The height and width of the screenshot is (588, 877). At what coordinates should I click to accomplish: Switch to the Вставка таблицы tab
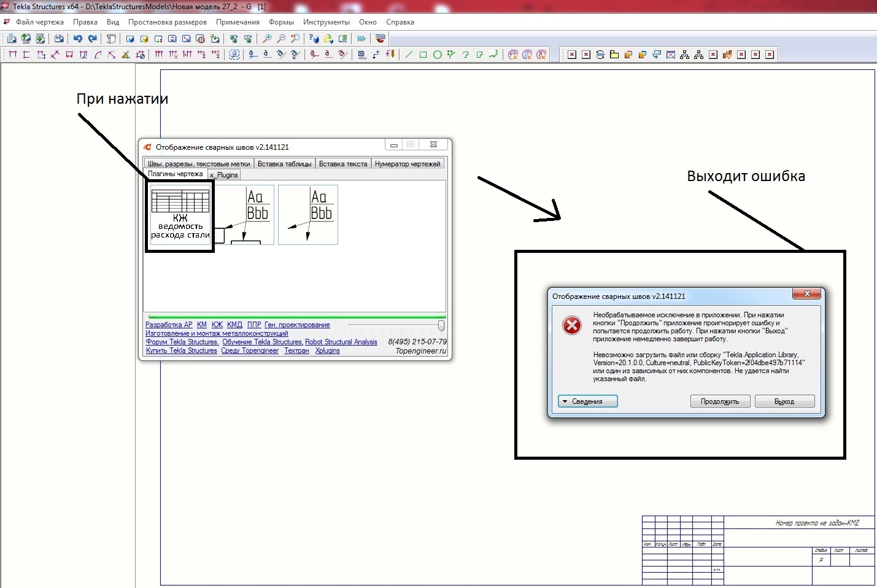pyautogui.click(x=285, y=164)
